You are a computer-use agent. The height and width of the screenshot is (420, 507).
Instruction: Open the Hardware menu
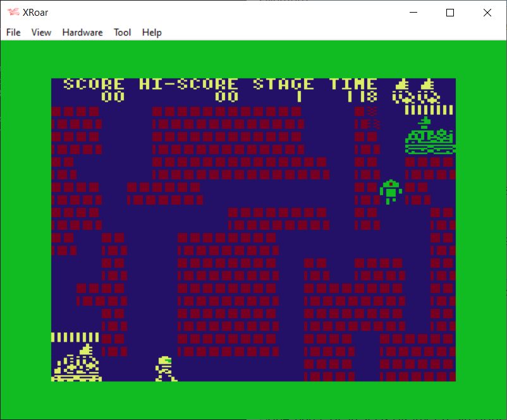[x=82, y=32]
